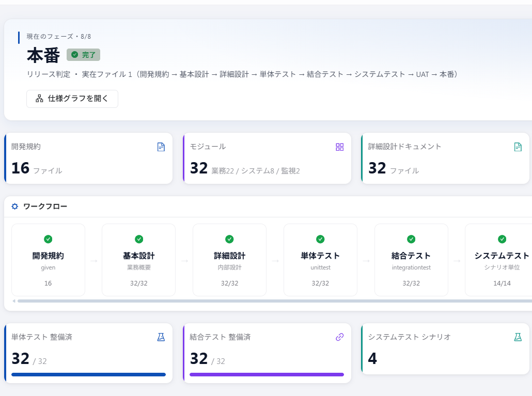532x396 pixels.
Task: Click the workflow scrollbar left arrow
Action: pyautogui.click(x=14, y=301)
